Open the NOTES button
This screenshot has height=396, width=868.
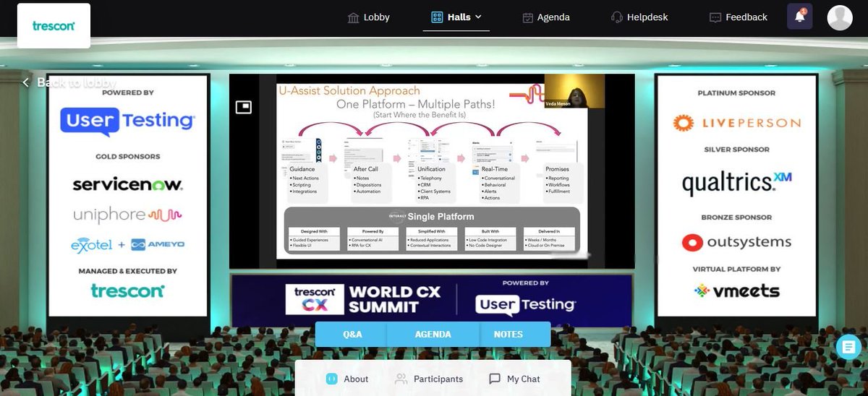(x=514, y=334)
